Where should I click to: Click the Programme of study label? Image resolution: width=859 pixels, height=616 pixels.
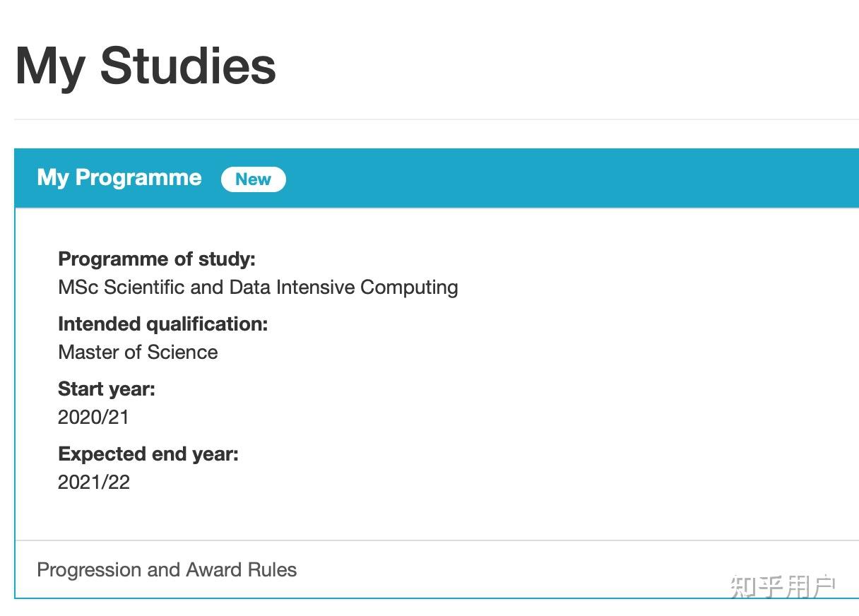[x=157, y=259]
